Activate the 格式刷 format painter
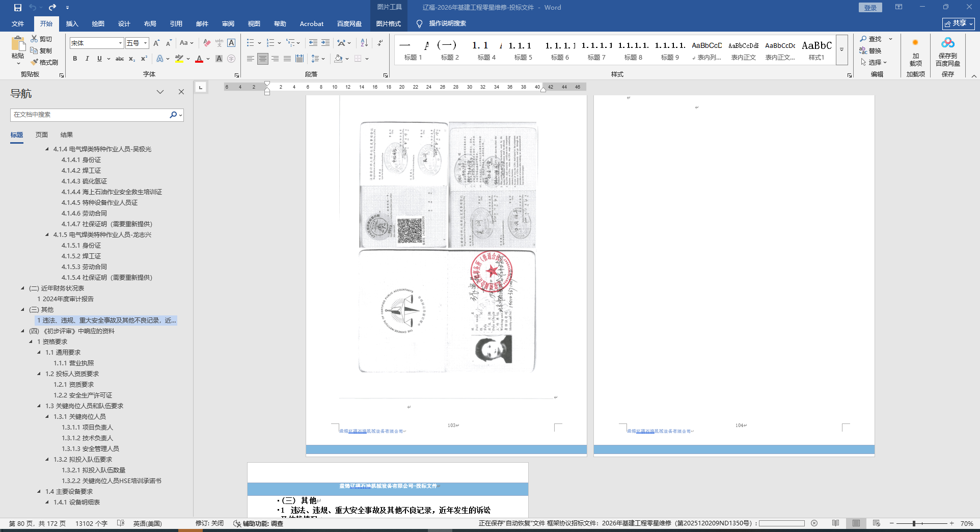The image size is (980, 532). (x=44, y=62)
